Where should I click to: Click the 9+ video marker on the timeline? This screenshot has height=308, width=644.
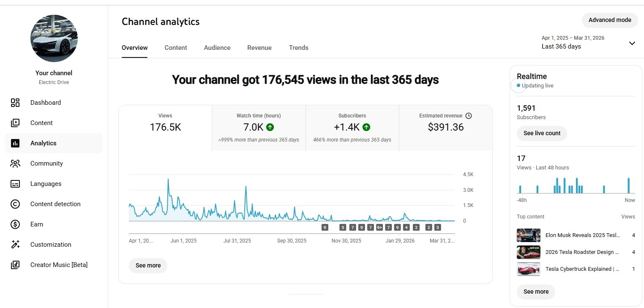379,227
